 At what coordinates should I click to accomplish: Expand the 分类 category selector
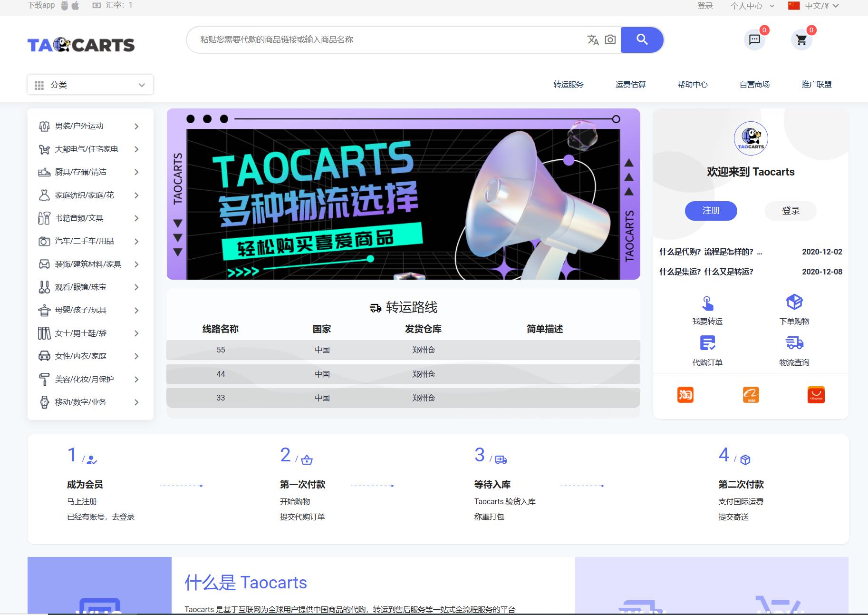90,85
